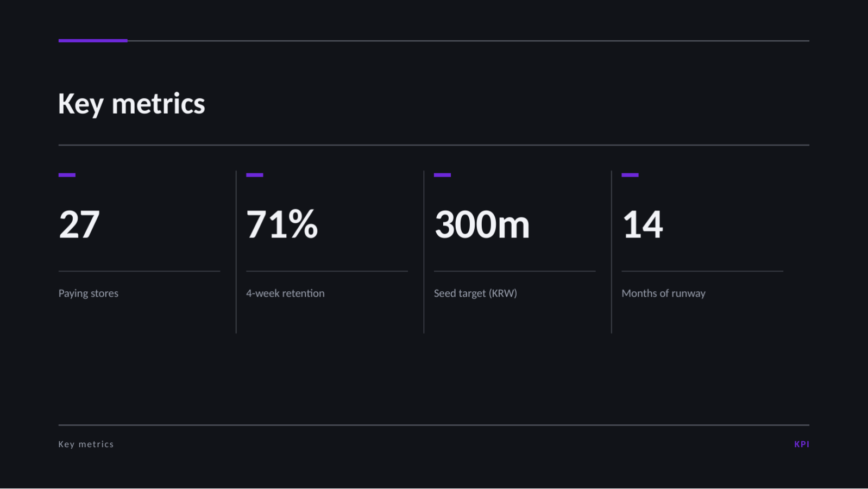Click the 'Key metrics' footer text

pos(86,444)
